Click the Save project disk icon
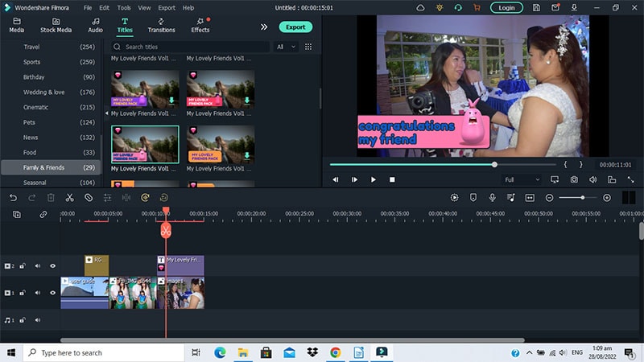Screen dimensions: 644x362 click(x=536, y=7)
